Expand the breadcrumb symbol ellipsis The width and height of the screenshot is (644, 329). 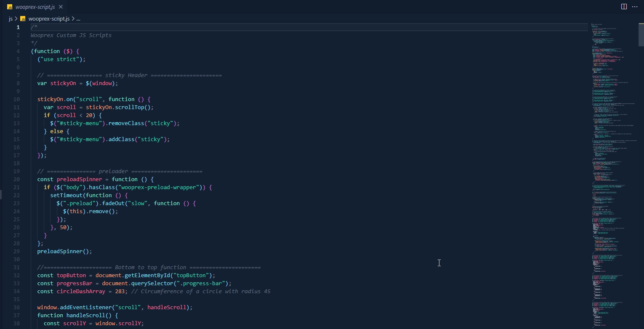tap(78, 19)
